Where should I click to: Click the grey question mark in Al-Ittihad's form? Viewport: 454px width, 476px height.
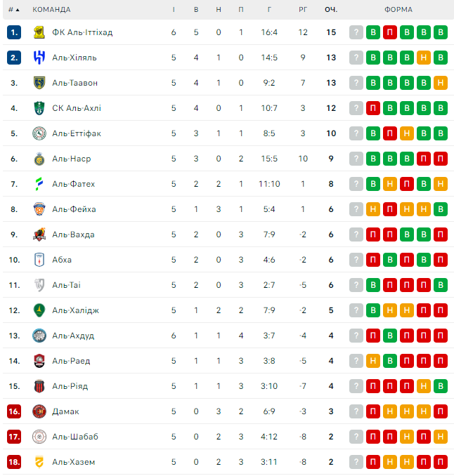pos(356,32)
